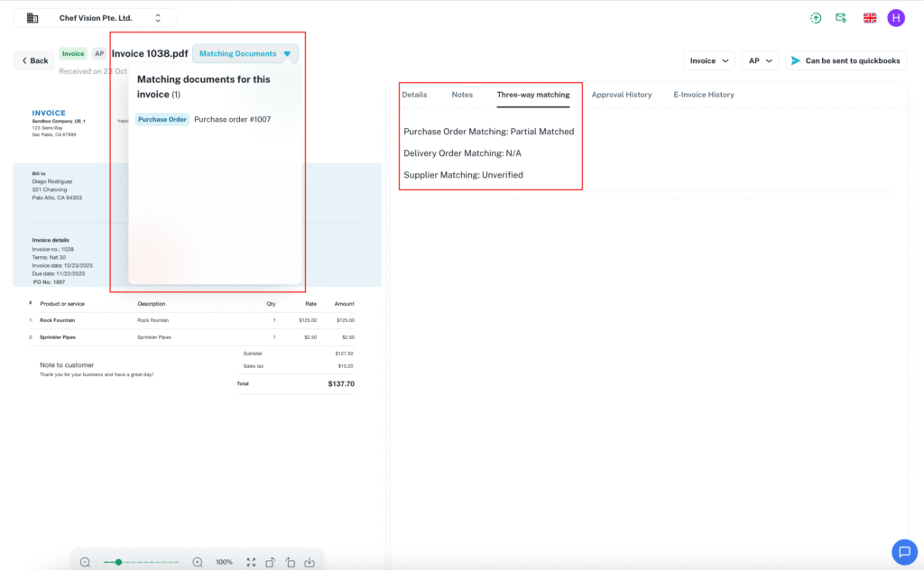Open the chat bubble in bottom corner
This screenshot has width=924, height=570.
point(904,551)
